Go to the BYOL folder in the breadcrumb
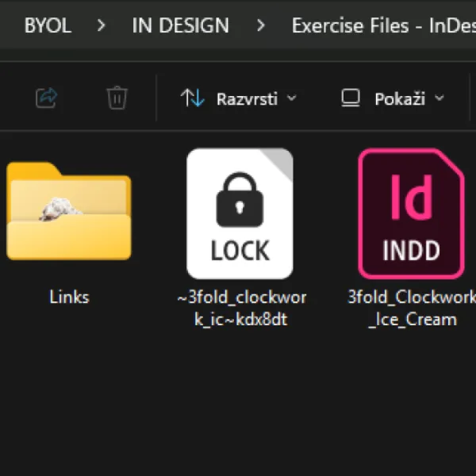The image size is (476, 476). click(x=48, y=25)
